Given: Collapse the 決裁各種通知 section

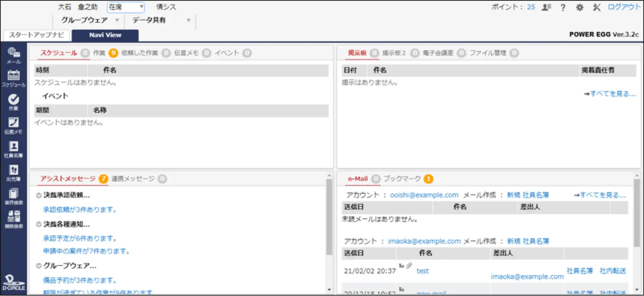Looking at the screenshot, I should point(39,224).
